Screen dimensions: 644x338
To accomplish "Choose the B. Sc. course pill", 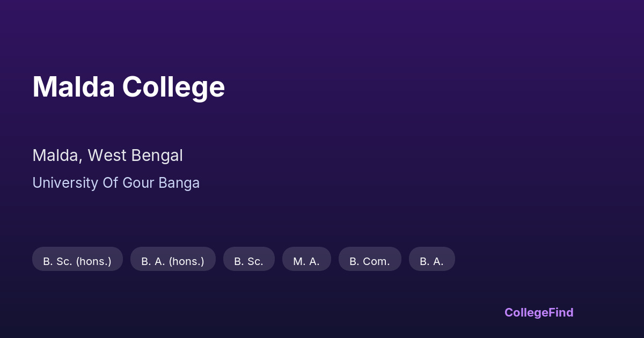I will pyautogui.click(x=248, y=261).
